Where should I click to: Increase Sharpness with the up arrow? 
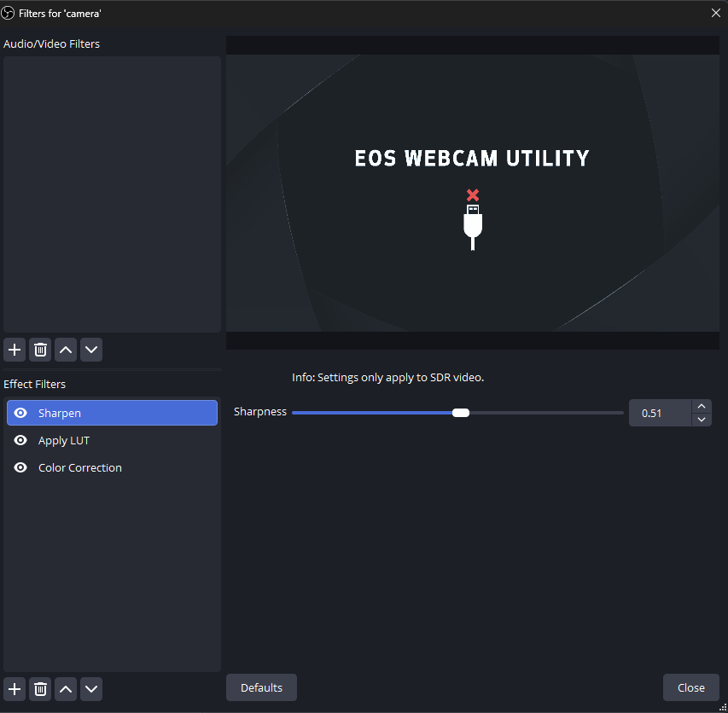(x=702, y=406)
